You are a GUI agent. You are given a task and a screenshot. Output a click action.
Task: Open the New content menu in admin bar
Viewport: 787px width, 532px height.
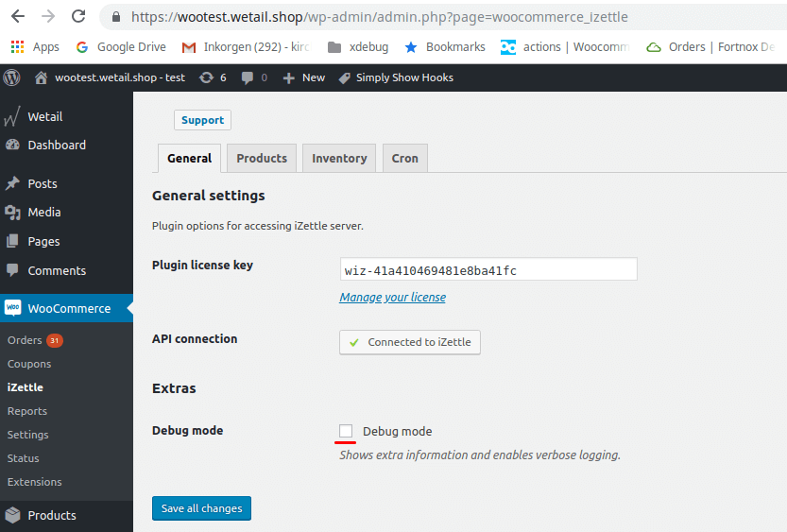click(303, 77)
